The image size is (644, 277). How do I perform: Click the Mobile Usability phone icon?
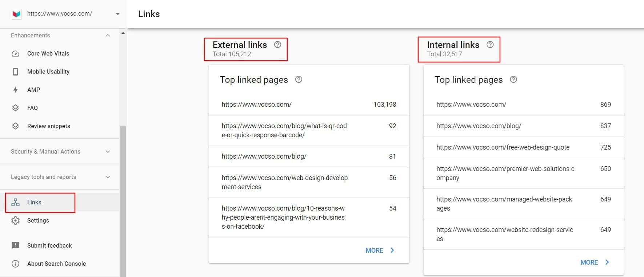pyautogui.click(x=16, y=72)
